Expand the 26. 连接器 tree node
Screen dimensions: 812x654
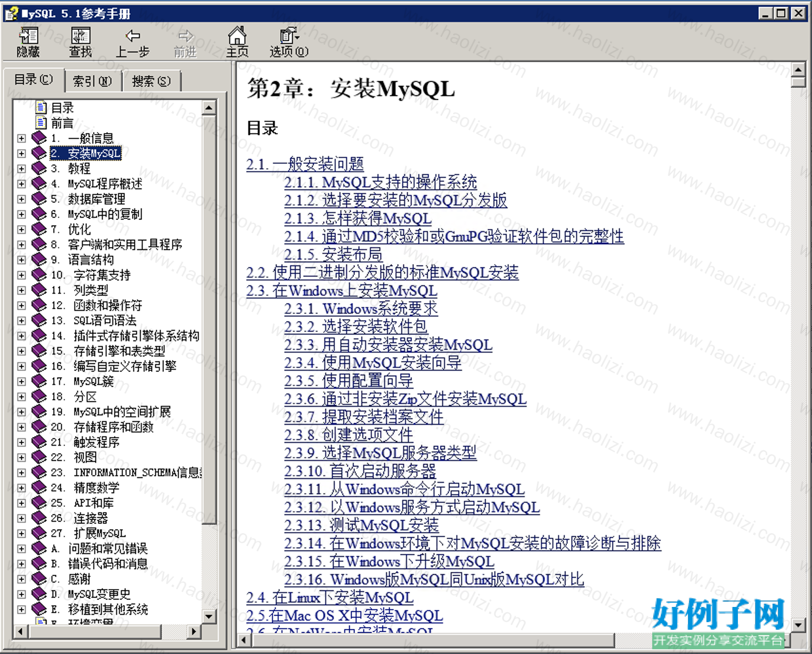coord(21,519)
